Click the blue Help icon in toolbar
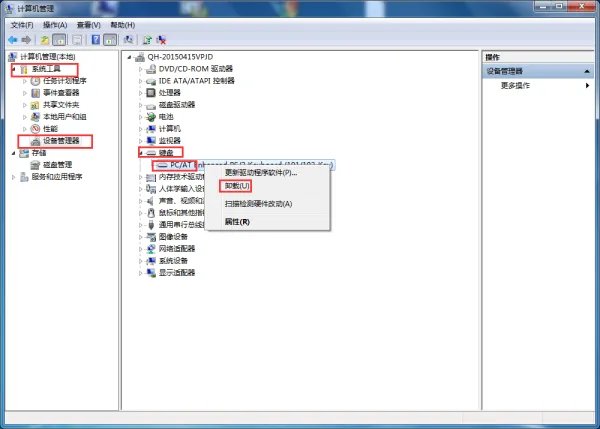This screenshot has width=600, height=429. point(95,40)
